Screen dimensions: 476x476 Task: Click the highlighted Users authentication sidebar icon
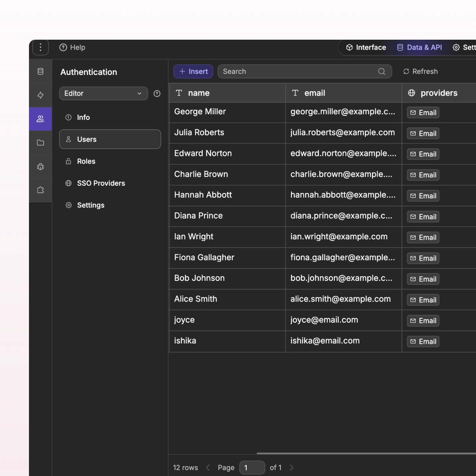(x=40, y=119)
